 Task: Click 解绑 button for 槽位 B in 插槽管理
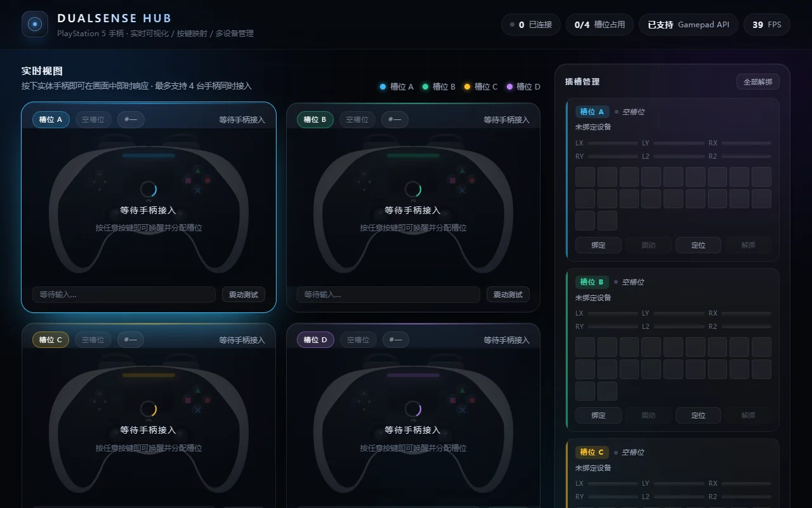click(749, 415)
